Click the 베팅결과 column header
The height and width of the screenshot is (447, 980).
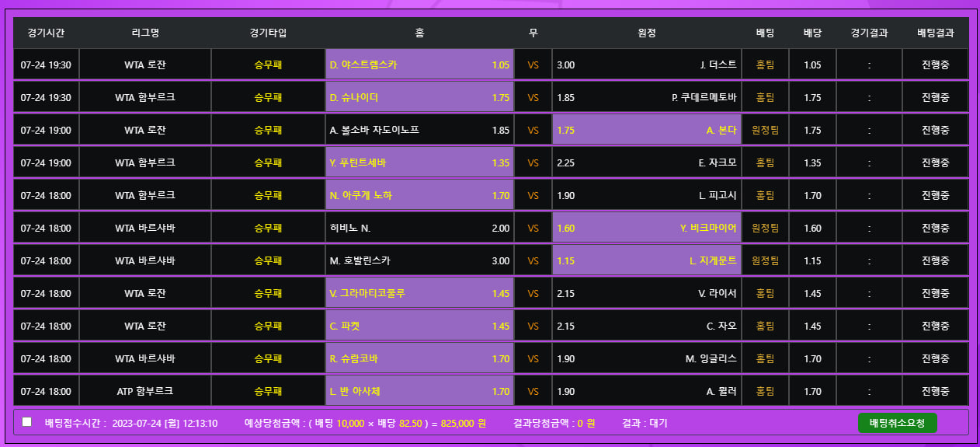click(x=935, y=33)
